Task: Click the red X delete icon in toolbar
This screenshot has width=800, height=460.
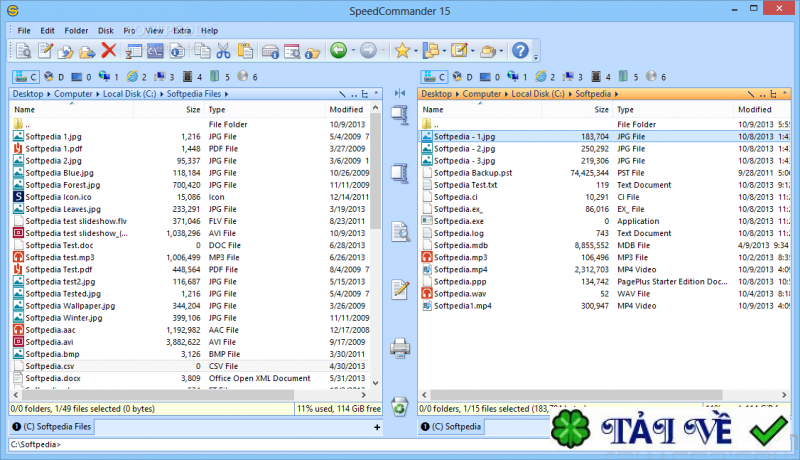Action: click(109, 50)
